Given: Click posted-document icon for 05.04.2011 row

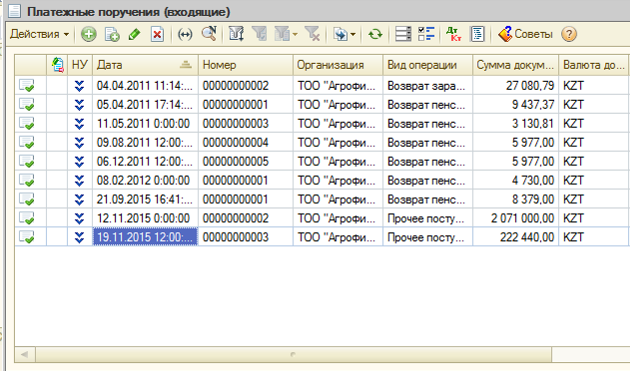Looking at the screenshot, I should coord(27,105).
